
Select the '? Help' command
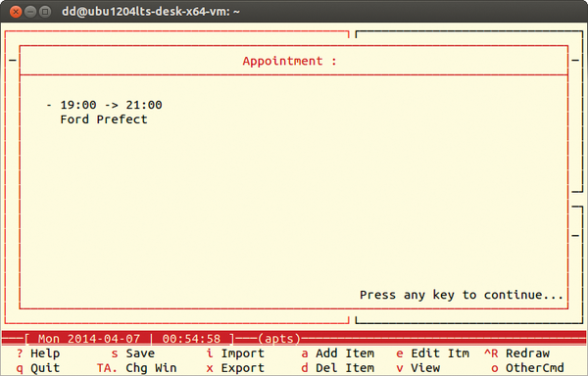(x=38, y=353)
